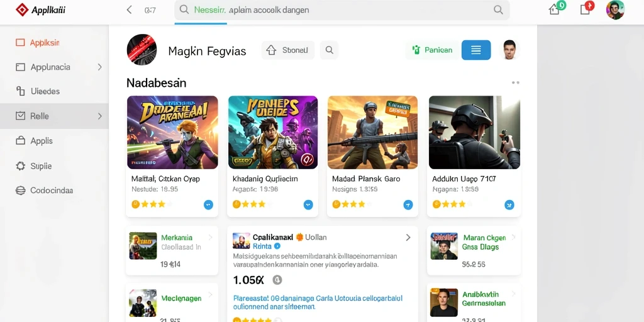644x322 pixels.
Task: Open the blue list menu button
Action: pos(476,50)
